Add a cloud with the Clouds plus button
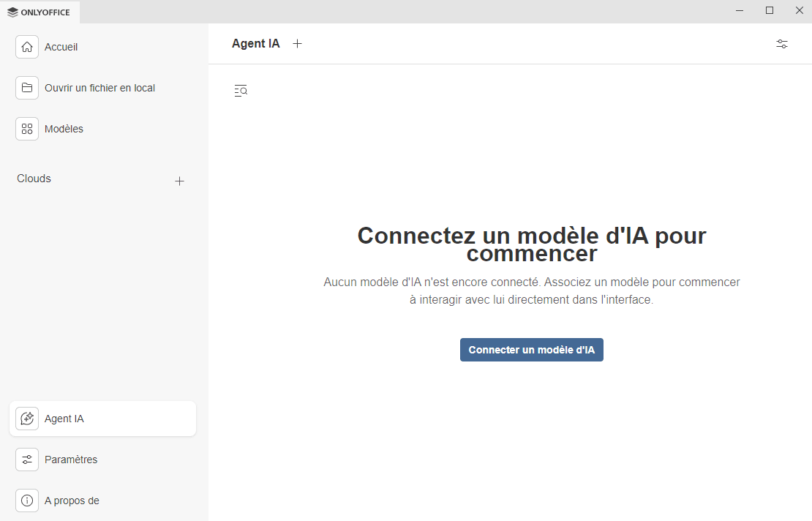Screen dimensions: 812x521 point(179,181)
